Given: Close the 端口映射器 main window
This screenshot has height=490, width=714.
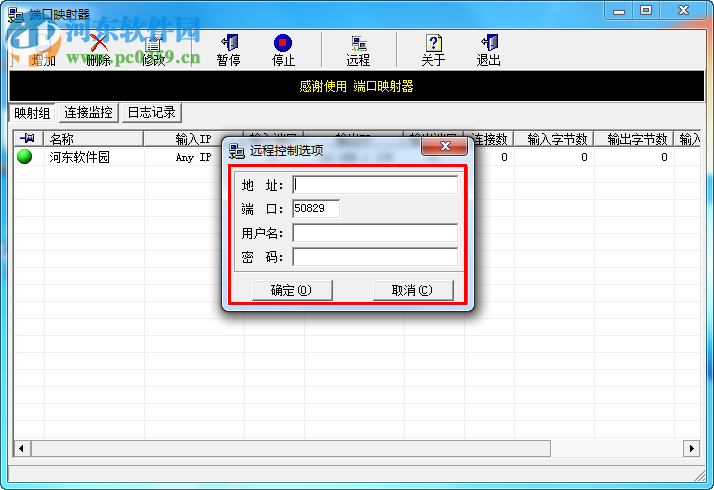Looking at the screenshot, I should click(x=683, y=11).
